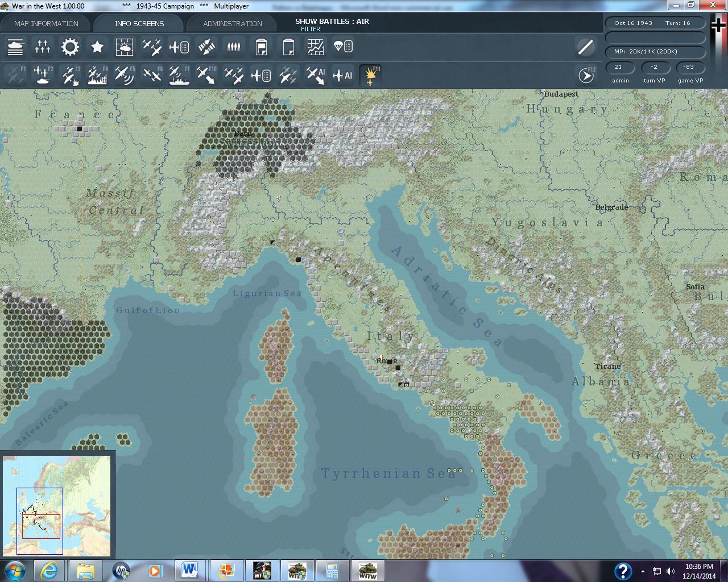Click the red viewport rectangle on the minimap
This screenshot has width=728, height=582.
41,526
